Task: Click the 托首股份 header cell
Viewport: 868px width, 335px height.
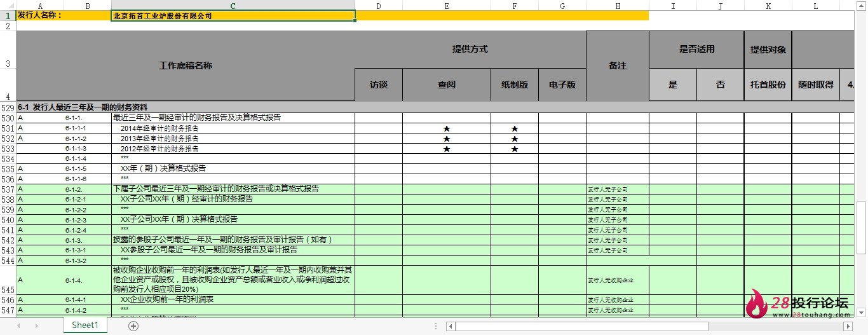Action: coord(768,85)
